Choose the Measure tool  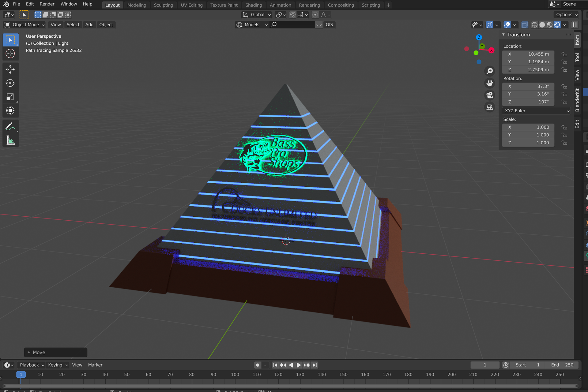tap(10, 140)
